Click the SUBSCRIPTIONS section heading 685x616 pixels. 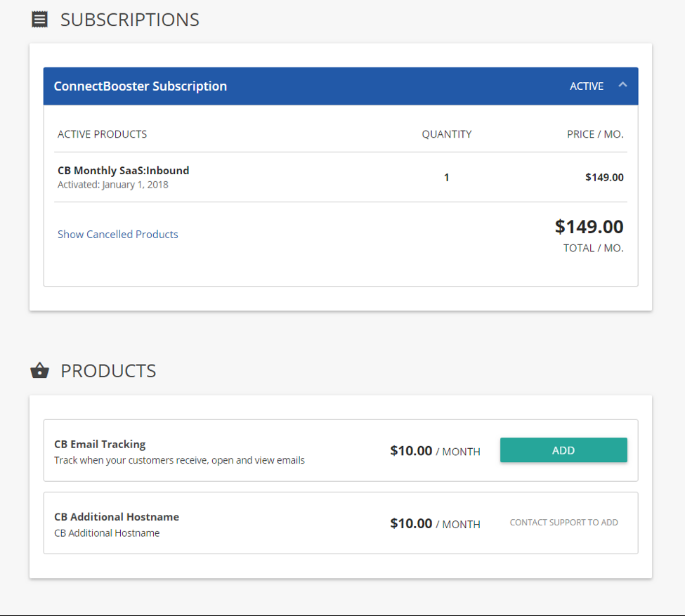click(130, 20)
